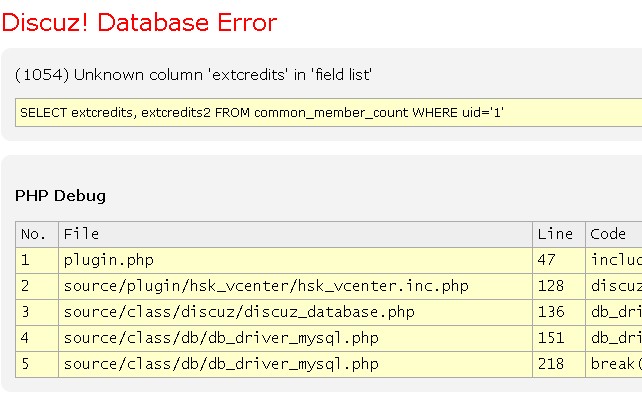Click the "PHP Debug" section title
Image resolution: width=642 pixels, height=404 pixels.
[61, 196]
